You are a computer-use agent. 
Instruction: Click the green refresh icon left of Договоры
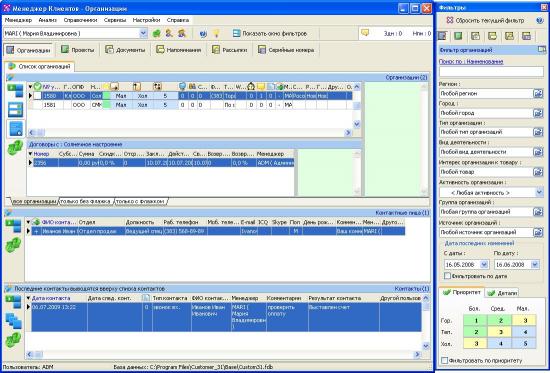click(15, 148)
